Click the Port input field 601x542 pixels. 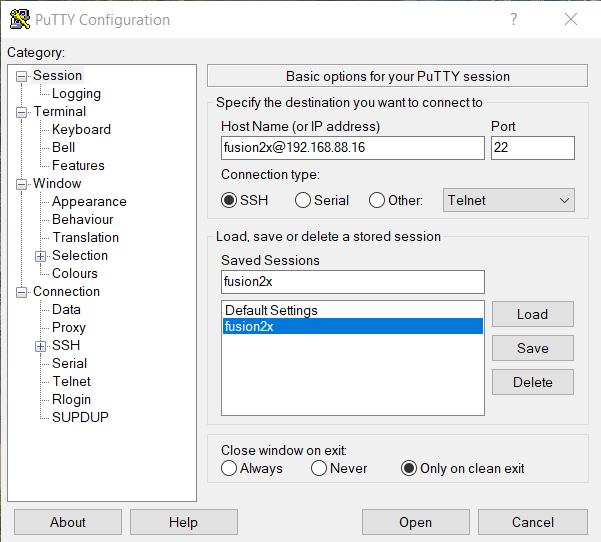click(x=533, y=148)
